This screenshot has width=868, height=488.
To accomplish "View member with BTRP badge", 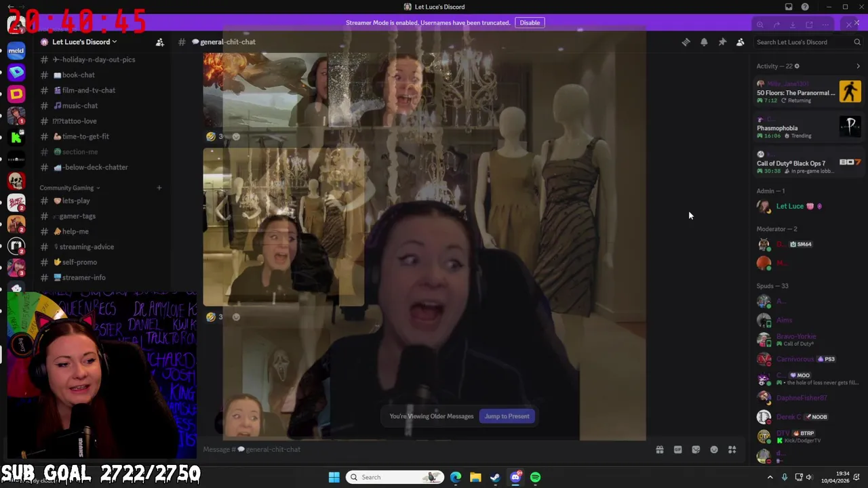I will 808,436.
